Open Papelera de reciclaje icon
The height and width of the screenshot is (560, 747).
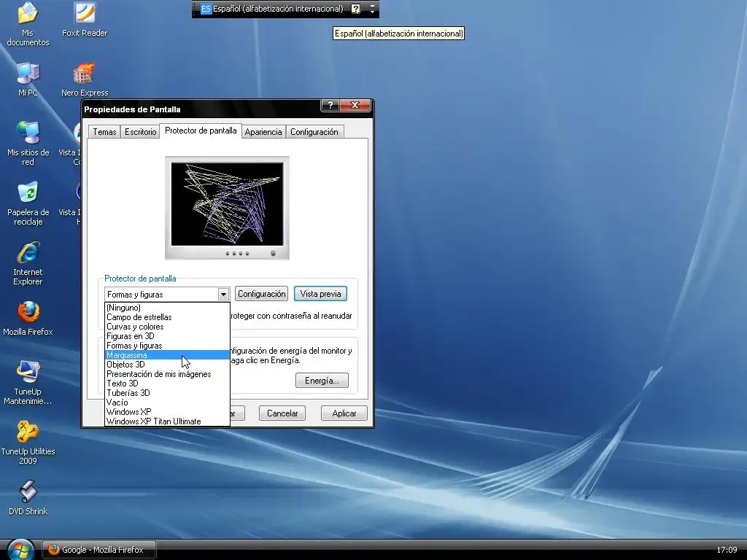[x=28, y=203]
